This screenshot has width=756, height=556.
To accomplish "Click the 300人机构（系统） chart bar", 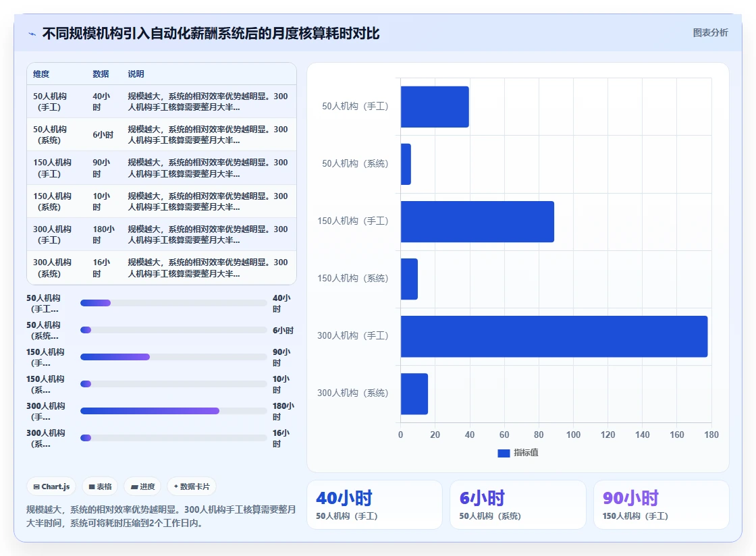I will point(414,393).
